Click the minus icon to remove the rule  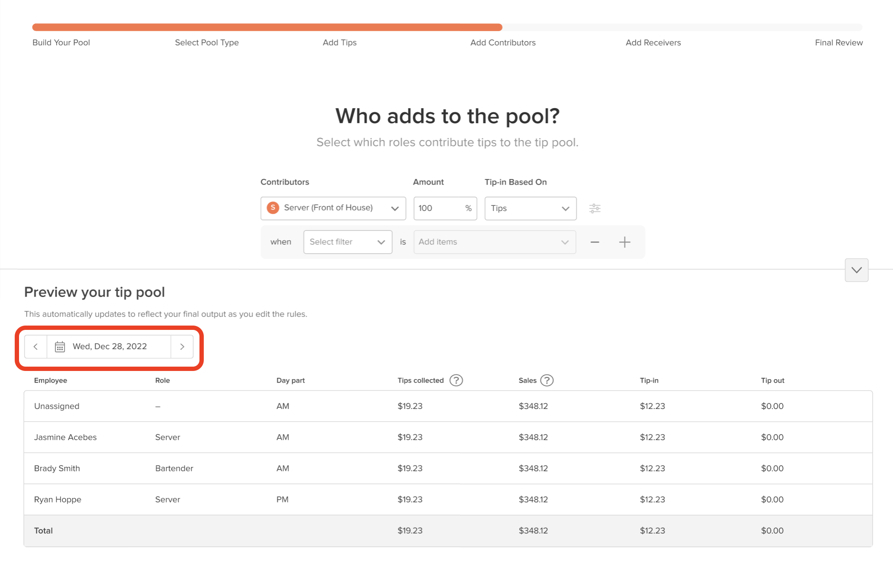click(x=594, y=242)
